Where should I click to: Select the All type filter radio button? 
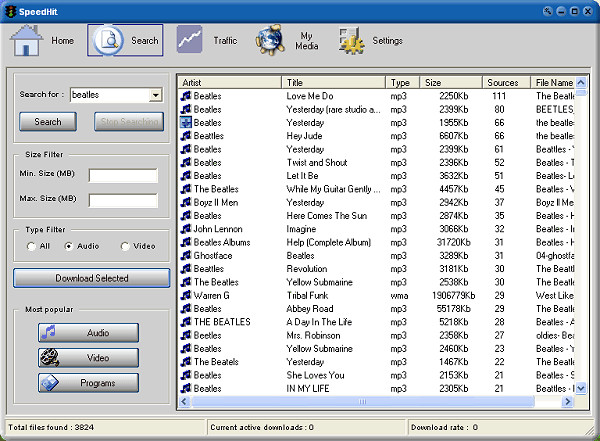[31, 246]
